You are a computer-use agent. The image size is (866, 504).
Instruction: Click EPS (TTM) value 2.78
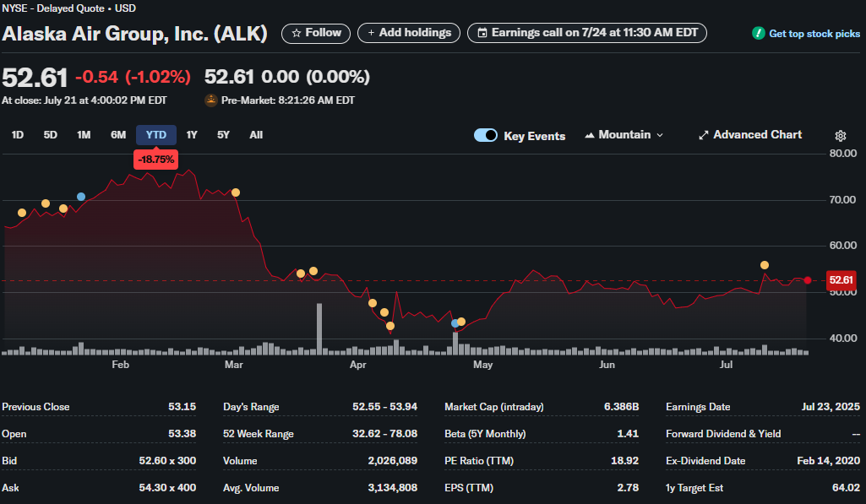628,488
